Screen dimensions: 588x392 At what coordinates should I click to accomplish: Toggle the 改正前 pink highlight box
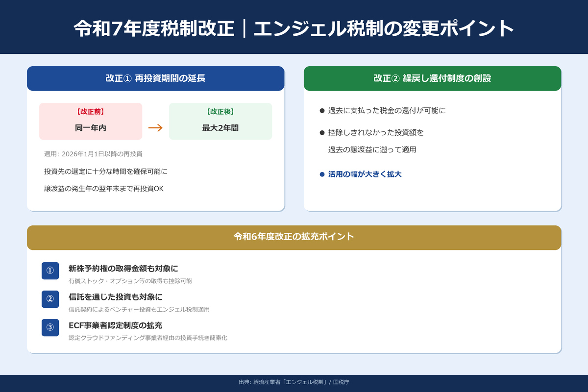pos(91,121)
